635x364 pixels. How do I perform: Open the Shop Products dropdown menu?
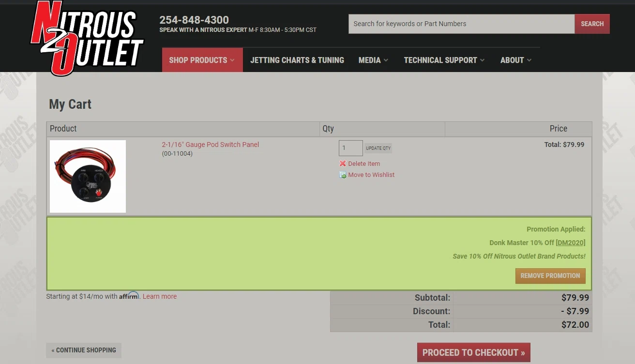202,60
